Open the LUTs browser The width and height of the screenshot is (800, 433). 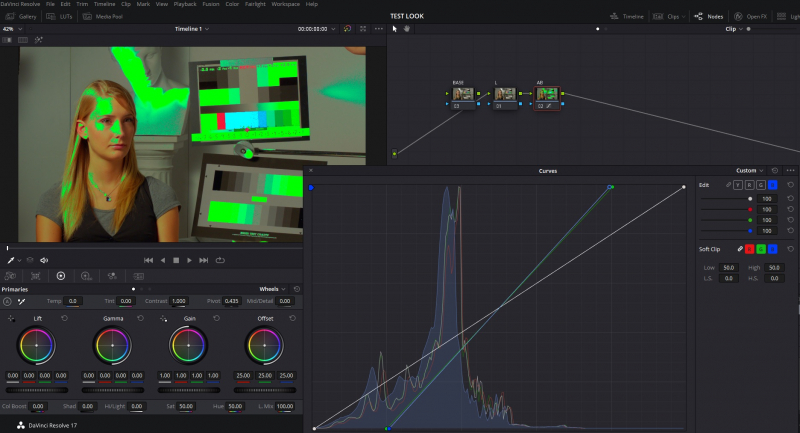click(x=60, y=17)
